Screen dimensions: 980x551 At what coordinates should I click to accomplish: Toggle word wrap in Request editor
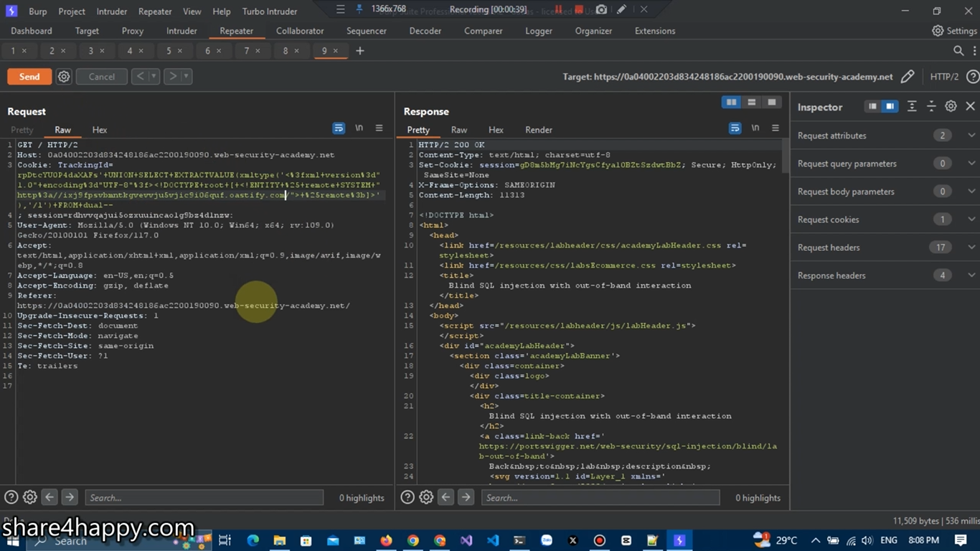tap(339, 128)
